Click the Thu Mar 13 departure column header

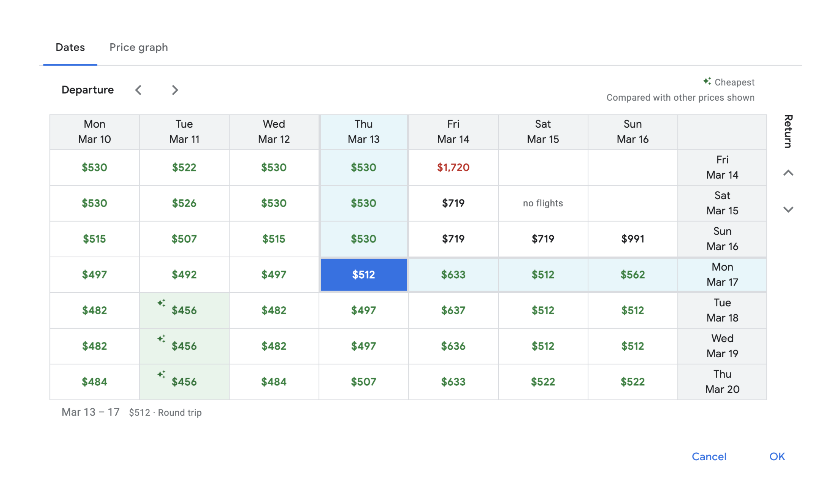click(x=364, y=132)
